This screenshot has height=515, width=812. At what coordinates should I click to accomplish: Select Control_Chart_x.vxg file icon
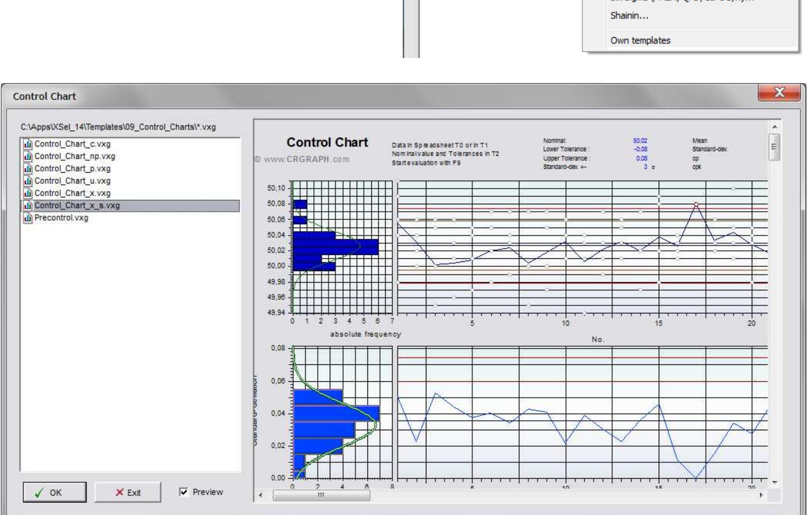(28, 193)
